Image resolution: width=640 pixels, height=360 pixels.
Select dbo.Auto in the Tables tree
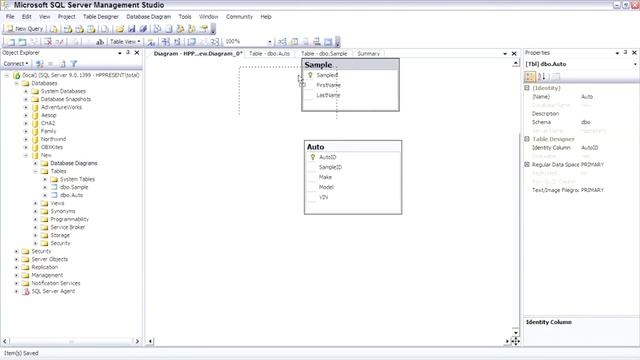tap(71, 195)
